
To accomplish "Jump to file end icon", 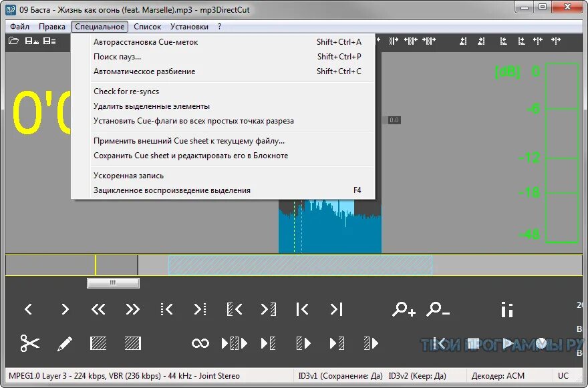I will click(336, 309).
